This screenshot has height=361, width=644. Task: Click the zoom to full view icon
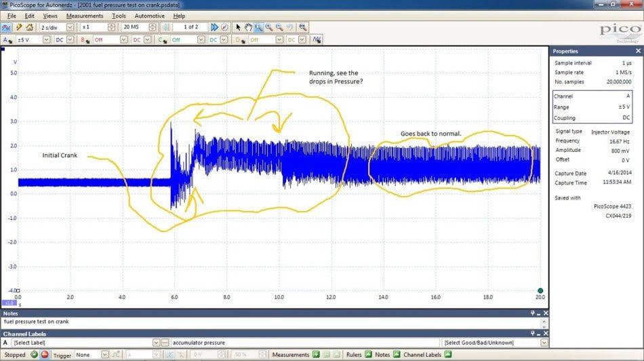pyautogui.click(x=303, y=28)
